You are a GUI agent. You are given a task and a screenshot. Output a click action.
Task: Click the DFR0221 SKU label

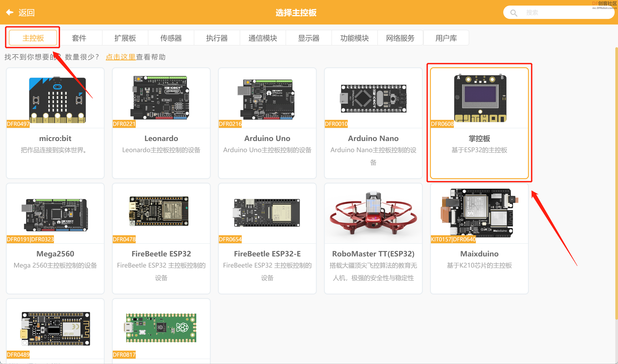(124, 124)
